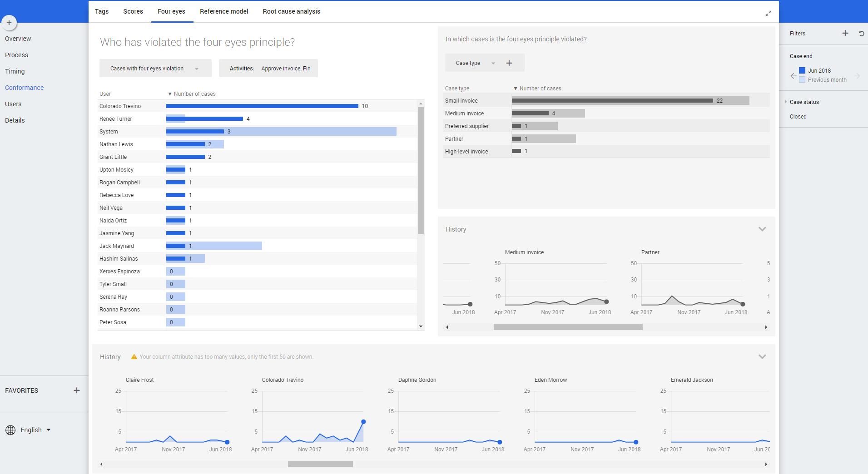Toggle the Previous month legend box
The image size is (868, 474).
(x=802, y=80)
